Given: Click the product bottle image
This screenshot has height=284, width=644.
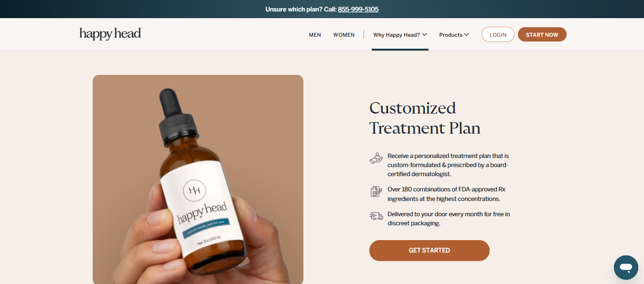Looking at the screenshot, I should pos(198,179).
